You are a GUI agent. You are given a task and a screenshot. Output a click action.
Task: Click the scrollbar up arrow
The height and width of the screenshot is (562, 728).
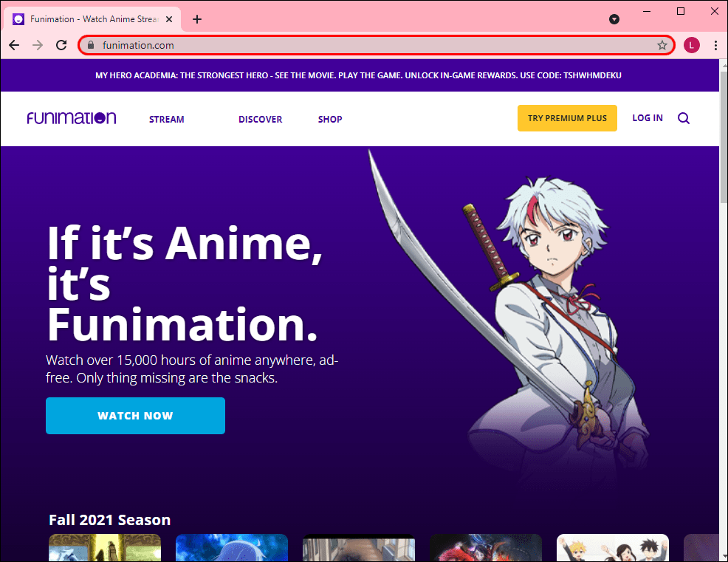tap(724, 65)
